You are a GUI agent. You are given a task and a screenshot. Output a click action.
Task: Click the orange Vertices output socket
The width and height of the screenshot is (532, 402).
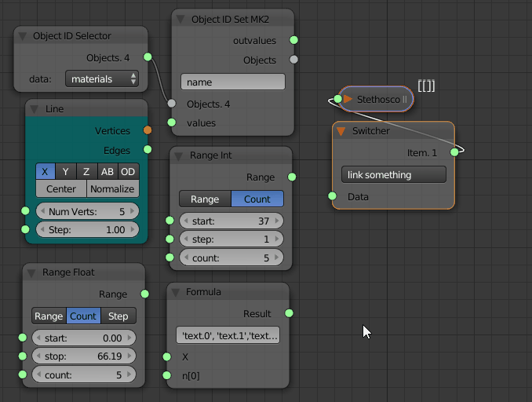coord(148,130)
